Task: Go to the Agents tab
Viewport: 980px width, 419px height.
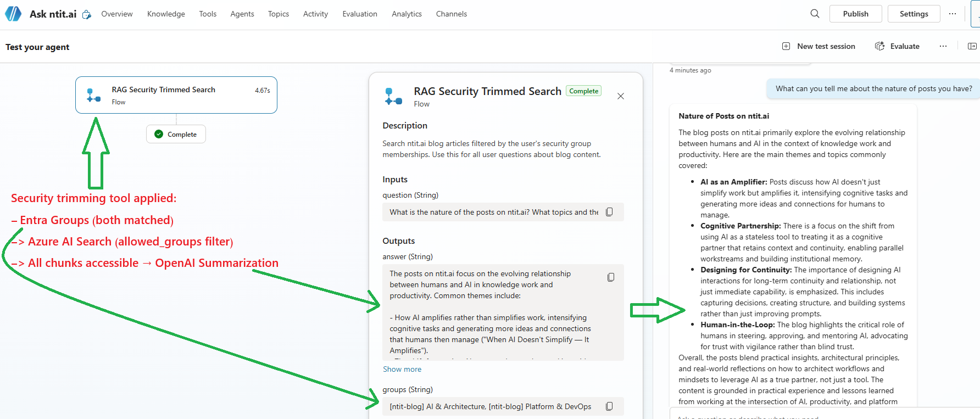Action: point(242,14)
